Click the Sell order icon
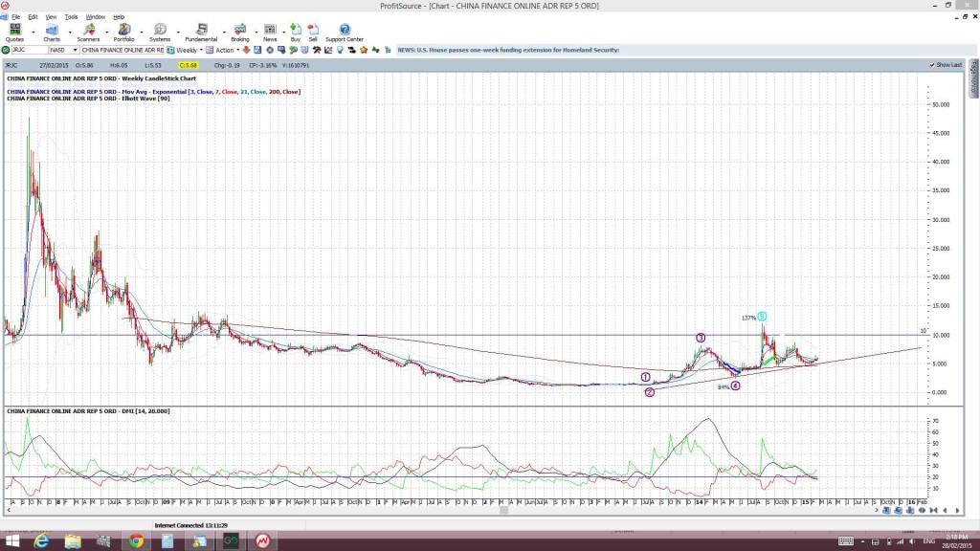This screenshot has height=551, width=980. [313, 33]
